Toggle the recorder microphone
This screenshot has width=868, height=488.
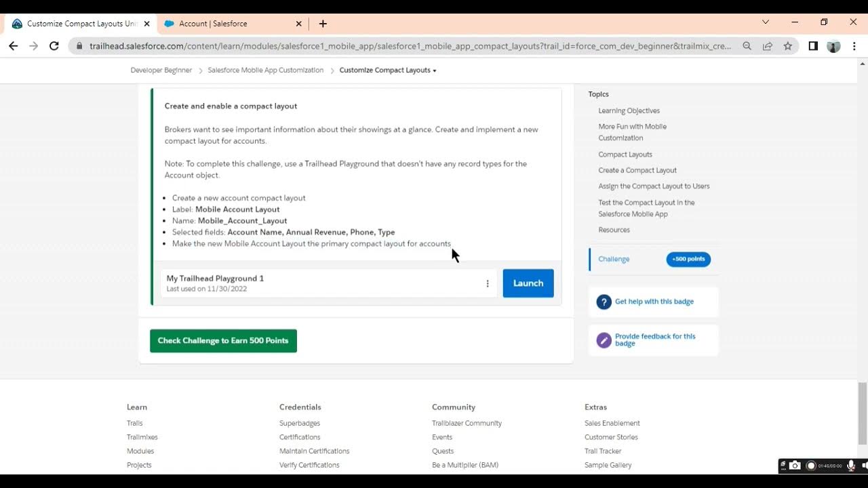coord(851,466)
